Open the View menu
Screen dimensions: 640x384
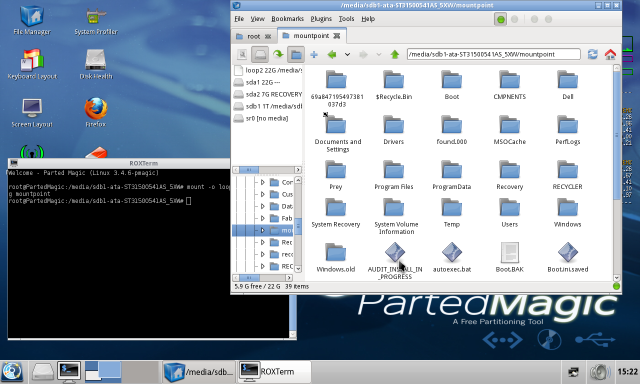(257, 19)
